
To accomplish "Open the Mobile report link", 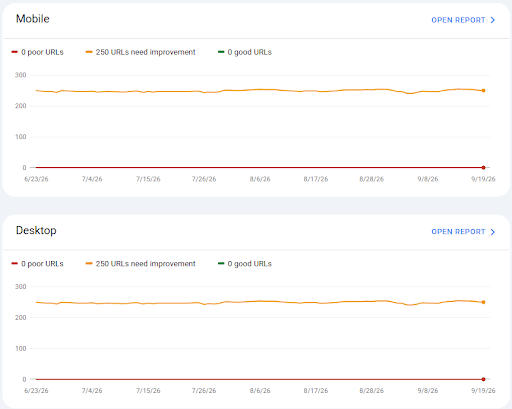I will [463, 20].
